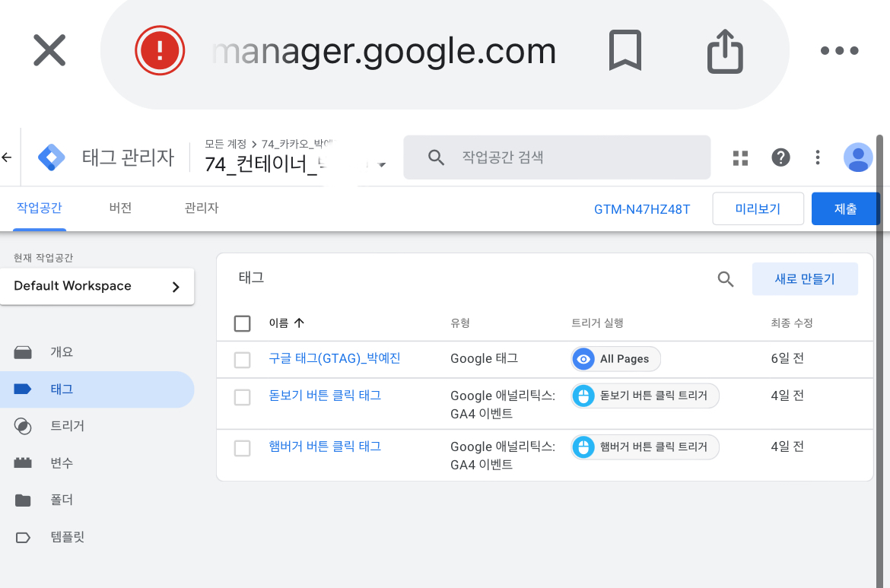The height and width of the screenshot is (588, 890).
Task: Switch to the 작업공간 tab
Action: point(39,208)
